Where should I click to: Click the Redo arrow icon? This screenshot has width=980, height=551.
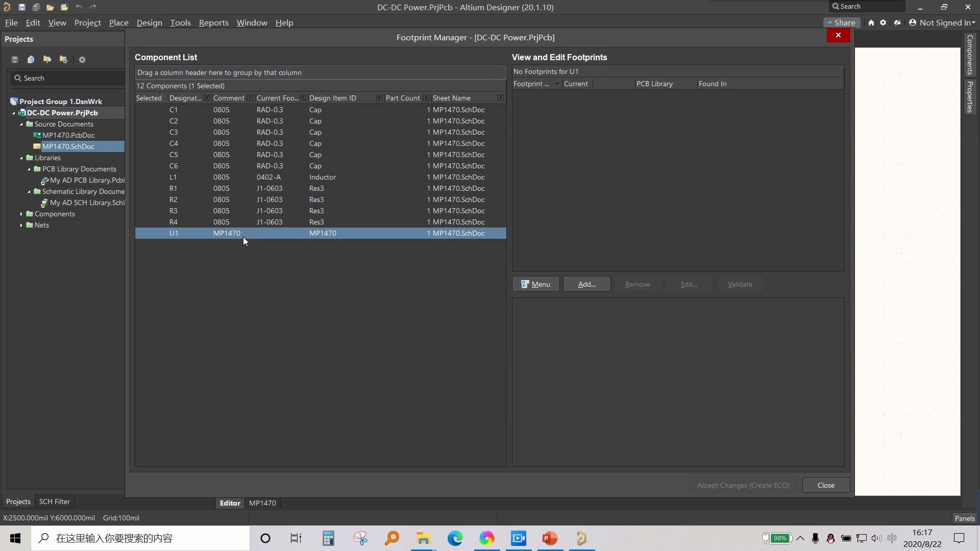93,7
